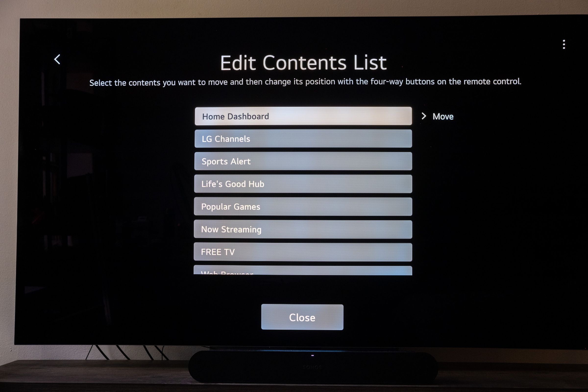The height and width of the screenshot is (392, 588).
Task: Click the Now Streaming list icon
Action: [303, 229]
